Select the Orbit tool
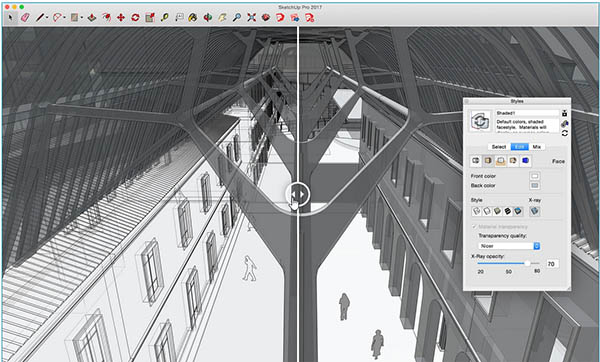600x362 pixels. pos(208,18)
